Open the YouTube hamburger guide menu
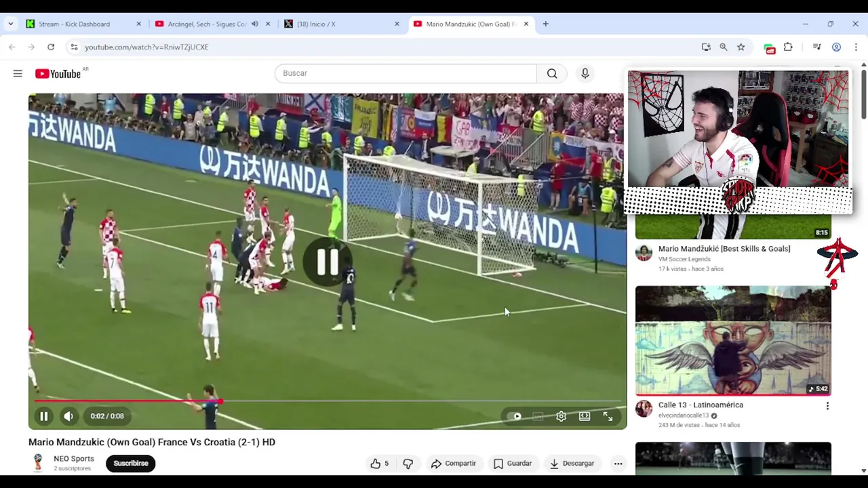This screenshot has width=868, height=488. [18, 73]
